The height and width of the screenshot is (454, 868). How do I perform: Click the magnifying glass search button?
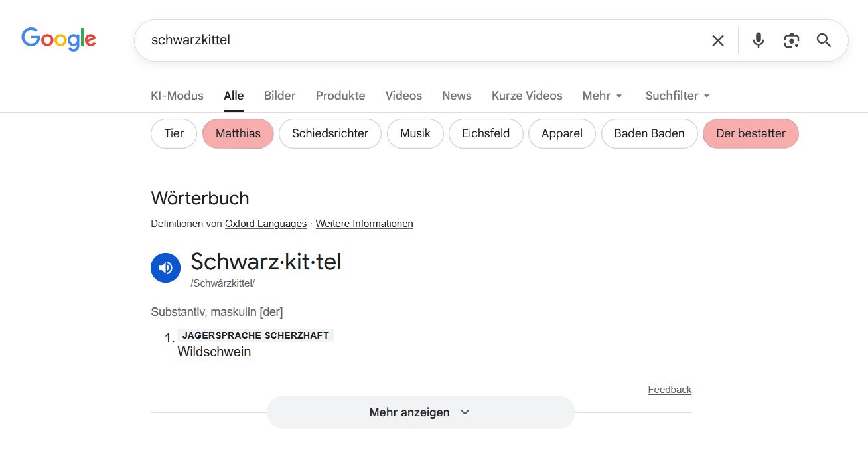[824, 40]
